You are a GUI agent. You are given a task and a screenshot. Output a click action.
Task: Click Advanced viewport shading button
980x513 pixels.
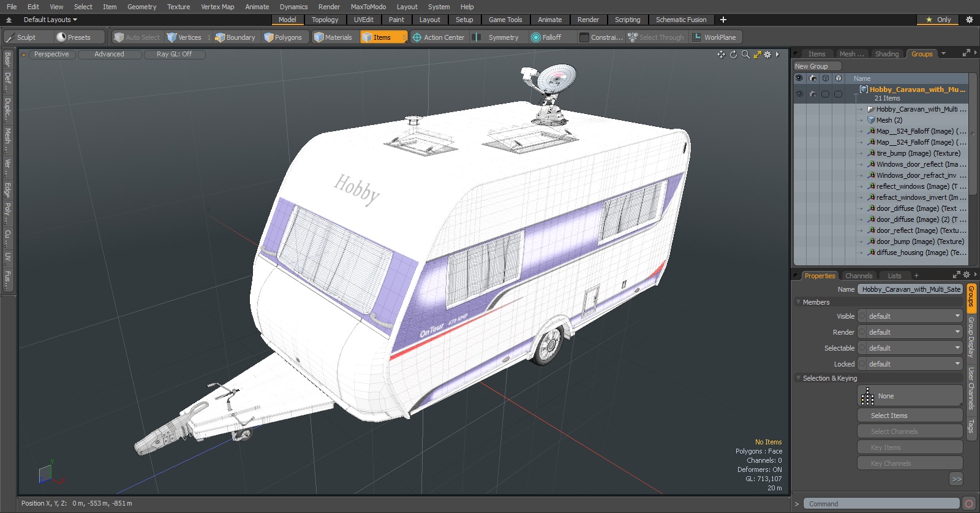(110, 55)
